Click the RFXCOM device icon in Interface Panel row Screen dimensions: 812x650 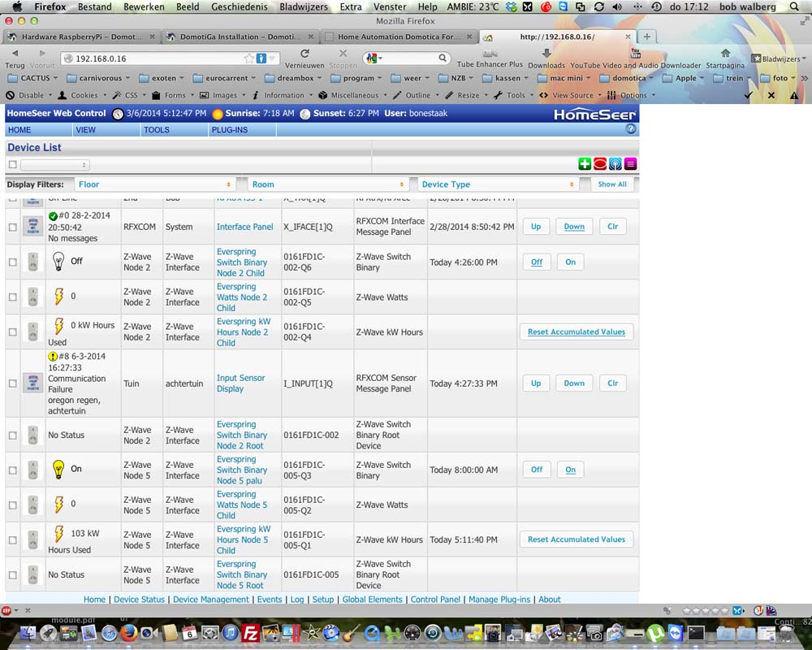[32, 227]
